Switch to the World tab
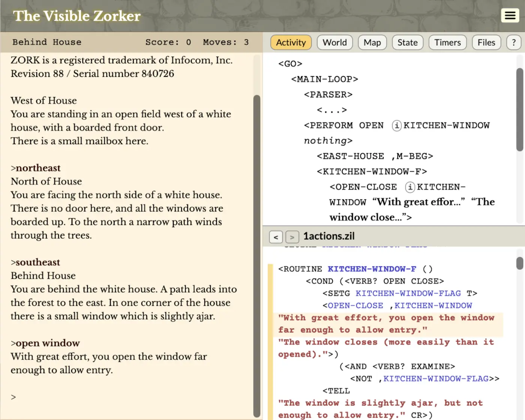The width and height of the screenshot is (525, 420). click(x=334, y=42)
